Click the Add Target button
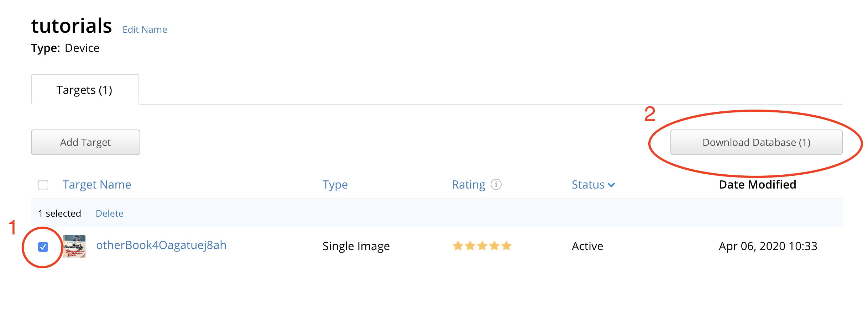 (x=85, y=142)
